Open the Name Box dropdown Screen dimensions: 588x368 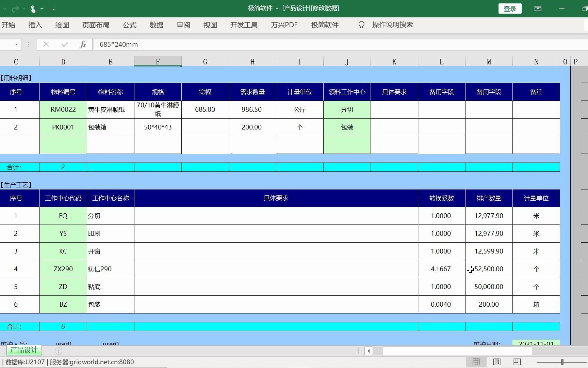[16, 44]
